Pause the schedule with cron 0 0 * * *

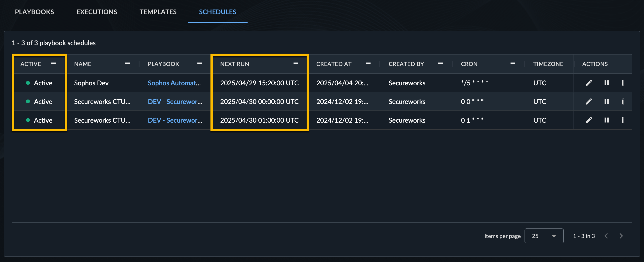[x=606, y=101]
